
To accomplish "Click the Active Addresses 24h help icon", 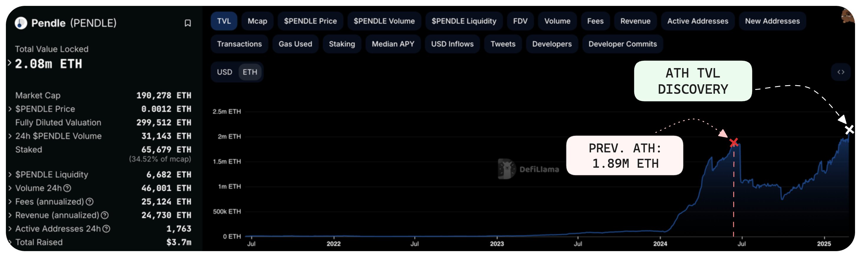I will 106,229.
